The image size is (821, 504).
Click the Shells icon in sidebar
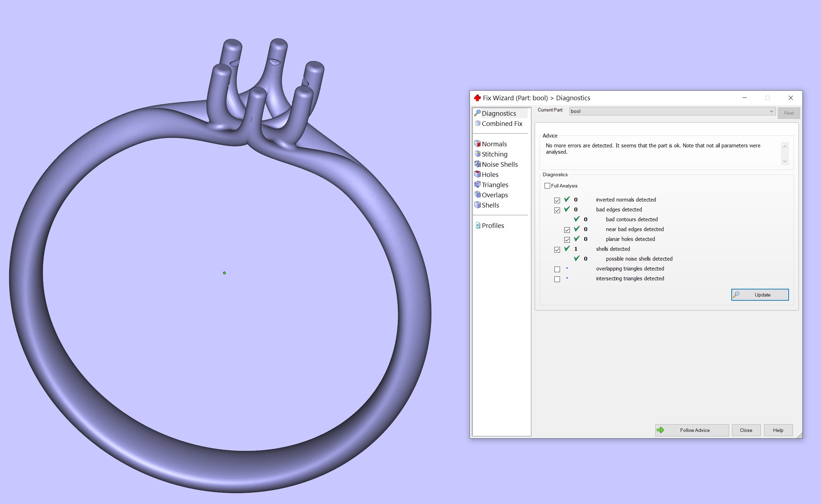477,205
